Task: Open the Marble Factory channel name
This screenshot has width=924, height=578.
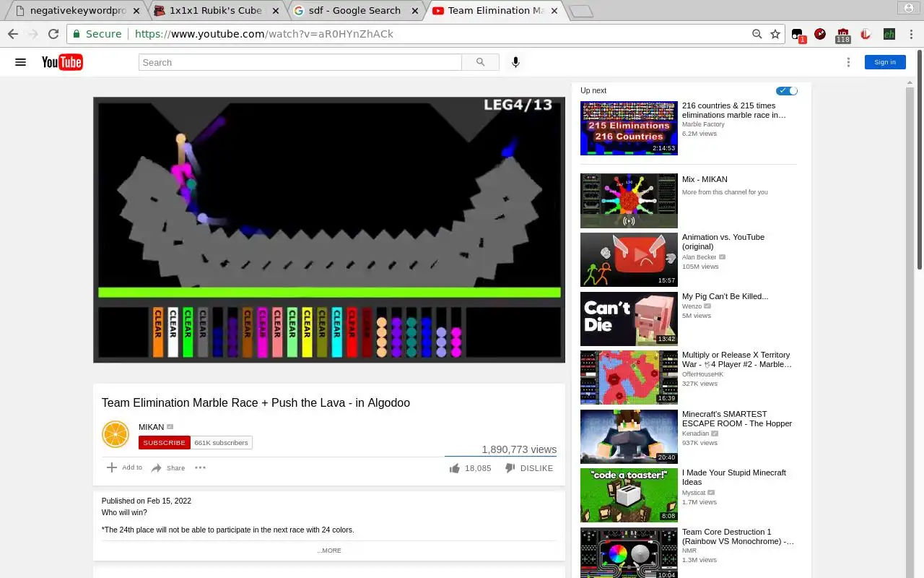Action: (703, 124)
